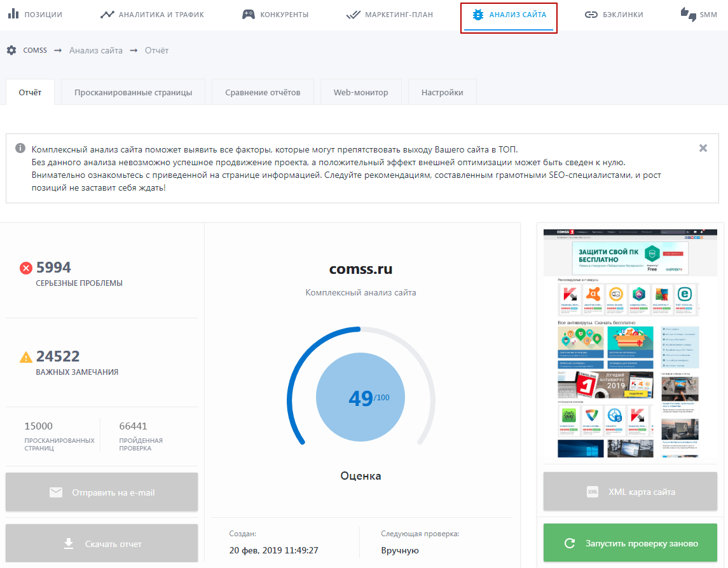The image size is (728, 568).
Task: Select the Анализ сайта navigation item
Action: point(509,18)
